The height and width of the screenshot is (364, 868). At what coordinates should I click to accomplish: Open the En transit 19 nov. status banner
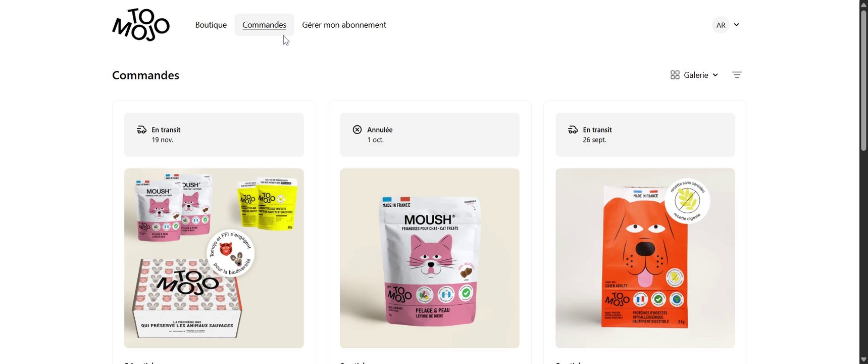pos(214,134)
